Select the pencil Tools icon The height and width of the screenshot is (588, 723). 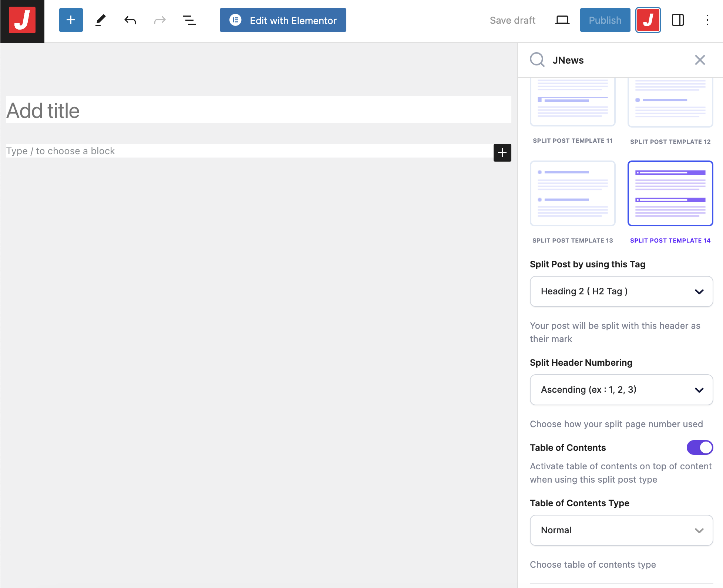(x=100, y=20)
